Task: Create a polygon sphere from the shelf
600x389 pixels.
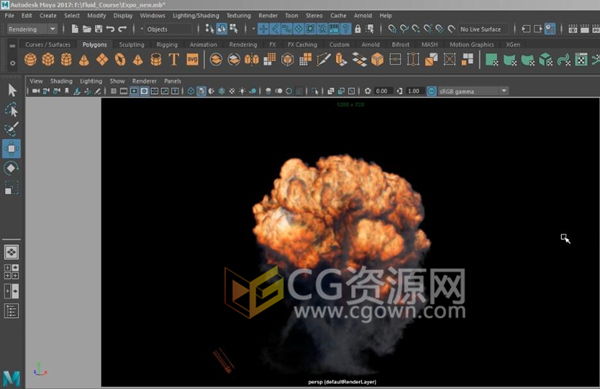Action: click(x=30, y=60)
